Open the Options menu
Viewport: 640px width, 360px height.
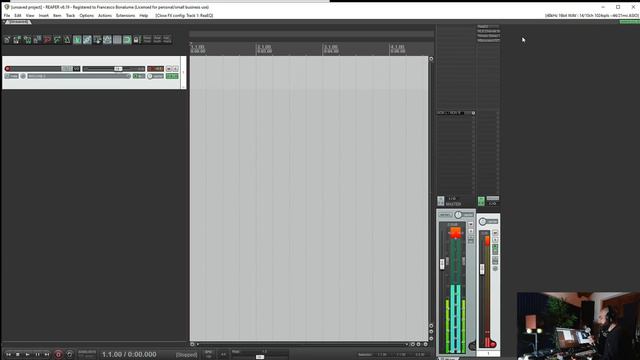pos(87,16)
